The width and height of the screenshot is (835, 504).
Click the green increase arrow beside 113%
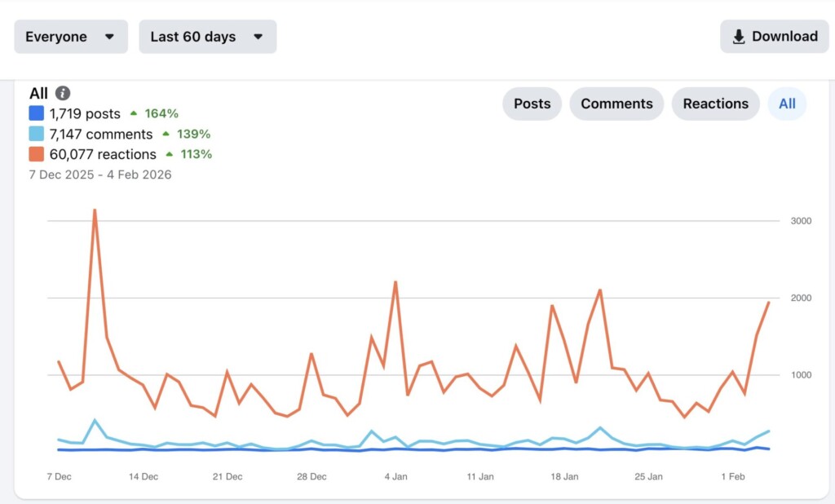170,154
